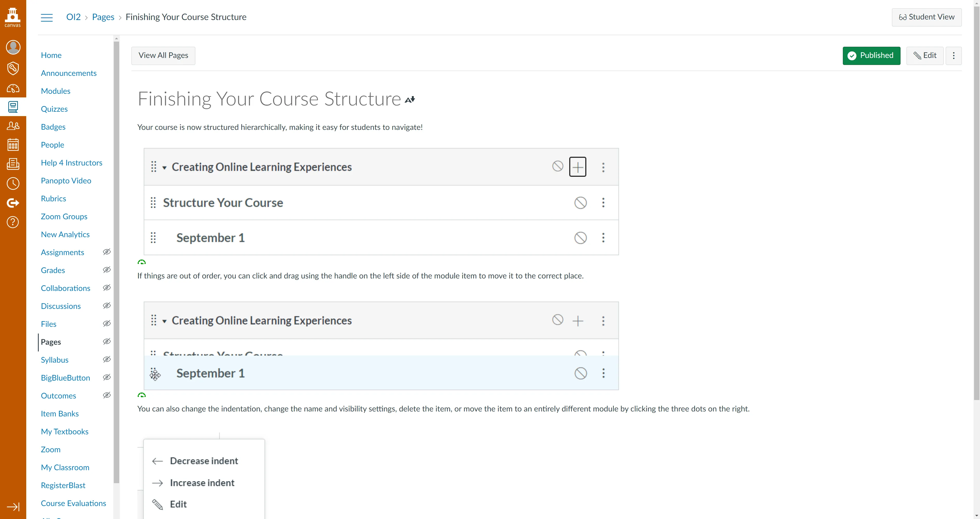Click the Pages breadcrumb link
This screenshot has height=519, width=980.
(103, 17)
